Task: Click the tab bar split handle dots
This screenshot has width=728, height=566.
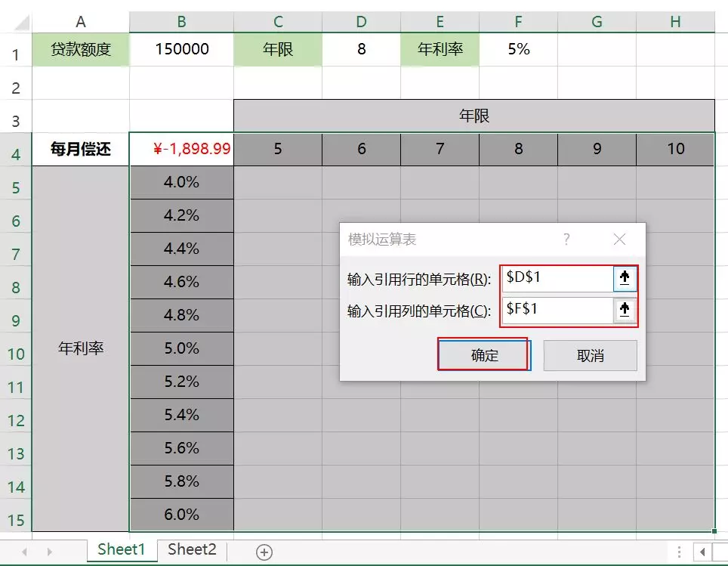Action: click(x=679, y=552)
